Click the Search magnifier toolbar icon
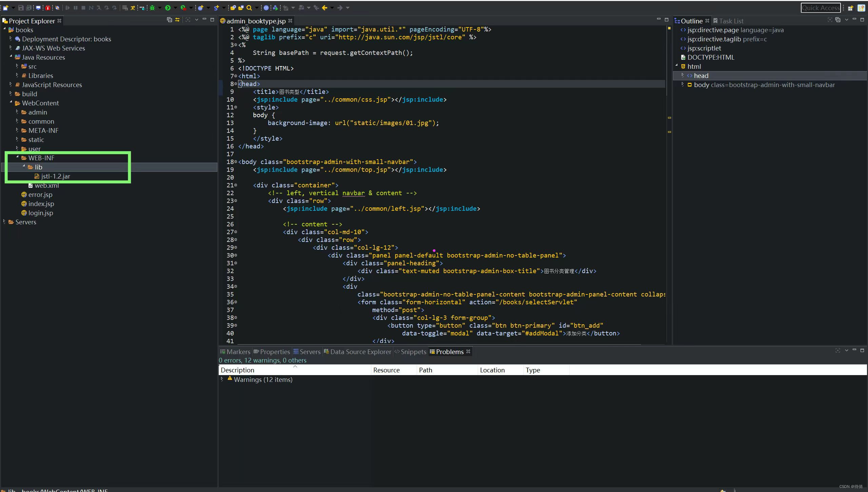This screenshot has width=868, height=492. (x=249, y=7)
